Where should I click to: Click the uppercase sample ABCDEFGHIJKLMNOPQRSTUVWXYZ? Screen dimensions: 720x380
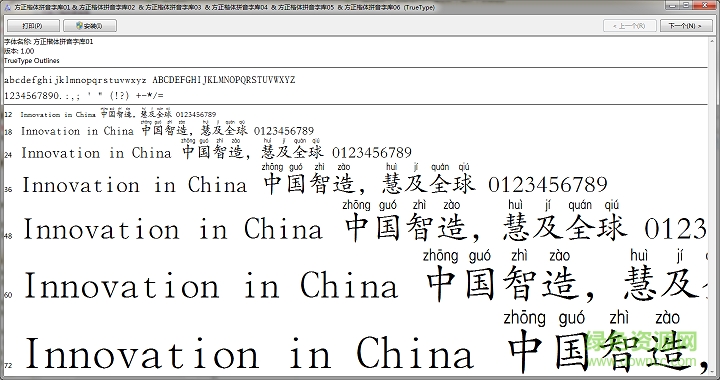(224, 80)
